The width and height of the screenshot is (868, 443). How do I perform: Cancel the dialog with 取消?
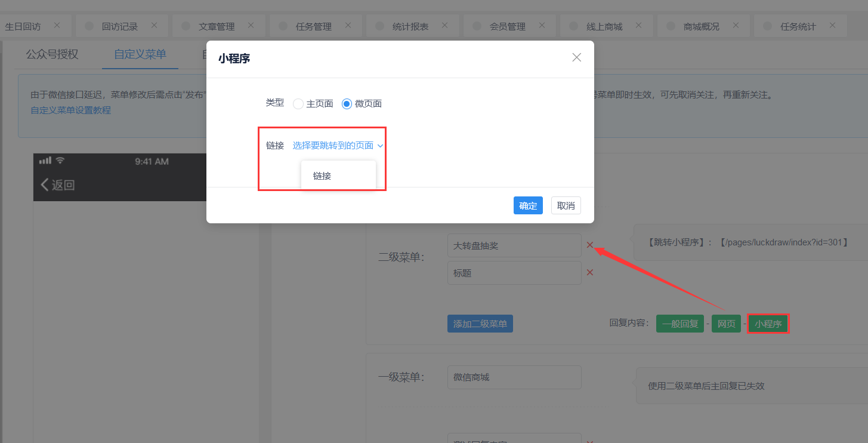(x=566, y=205)
